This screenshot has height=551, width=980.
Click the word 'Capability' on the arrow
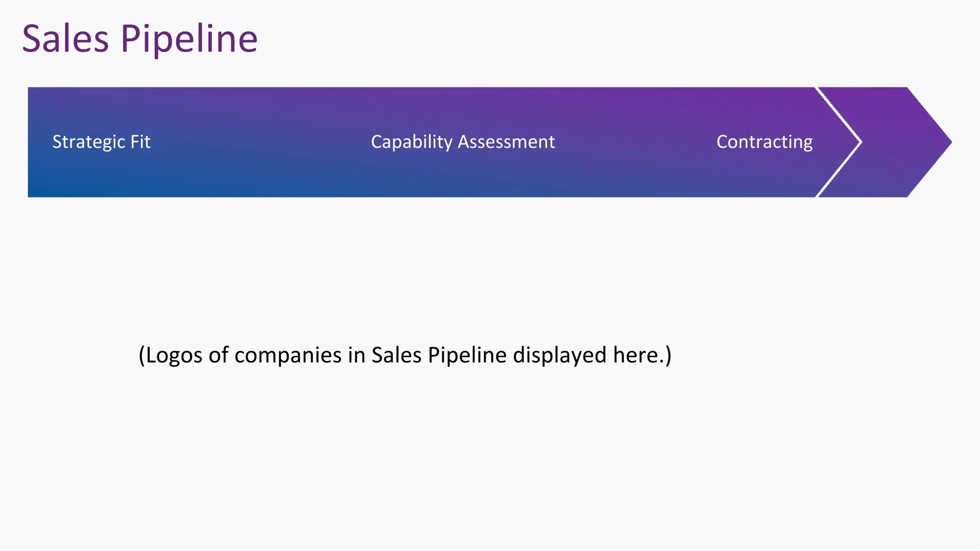412,142
